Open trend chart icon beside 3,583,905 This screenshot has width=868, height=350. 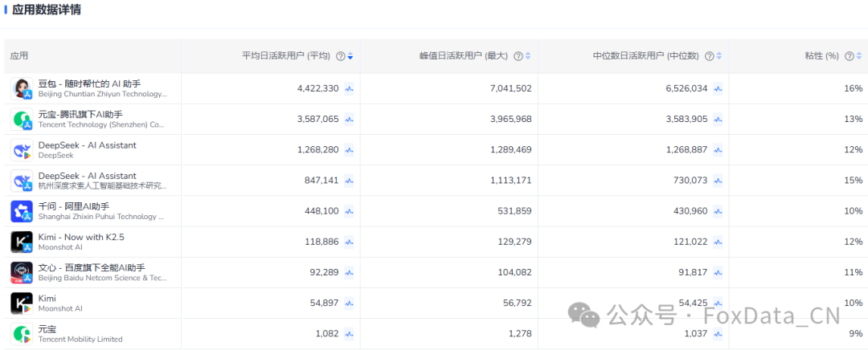coord(718,119)
